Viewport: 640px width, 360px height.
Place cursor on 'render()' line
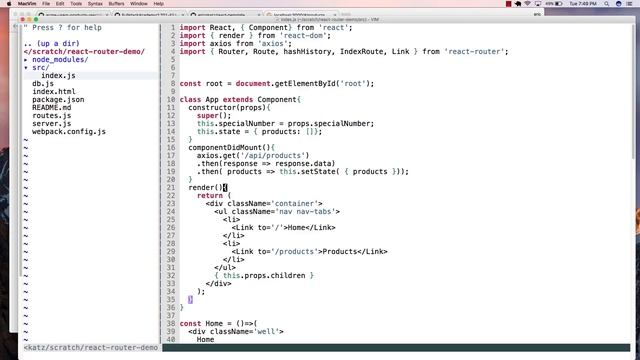pos(208,188)
